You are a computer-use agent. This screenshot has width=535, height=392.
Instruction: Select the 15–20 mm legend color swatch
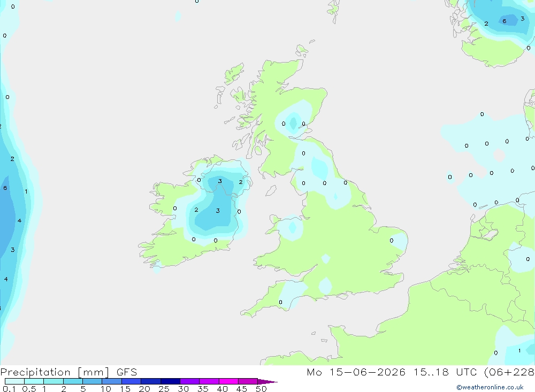click(x=132, y=381)
